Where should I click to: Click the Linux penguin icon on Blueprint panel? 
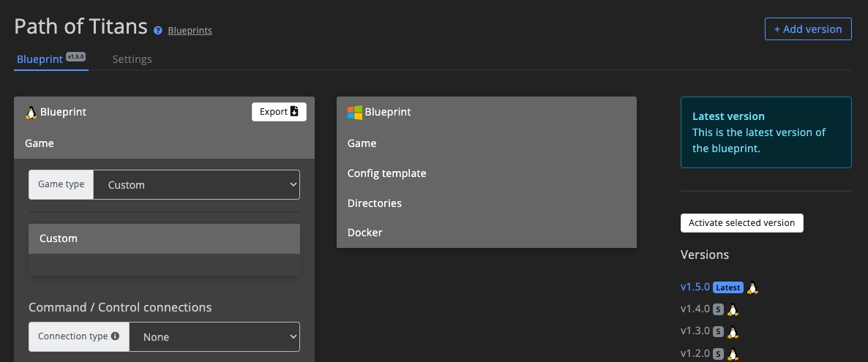tap(31, 113)
